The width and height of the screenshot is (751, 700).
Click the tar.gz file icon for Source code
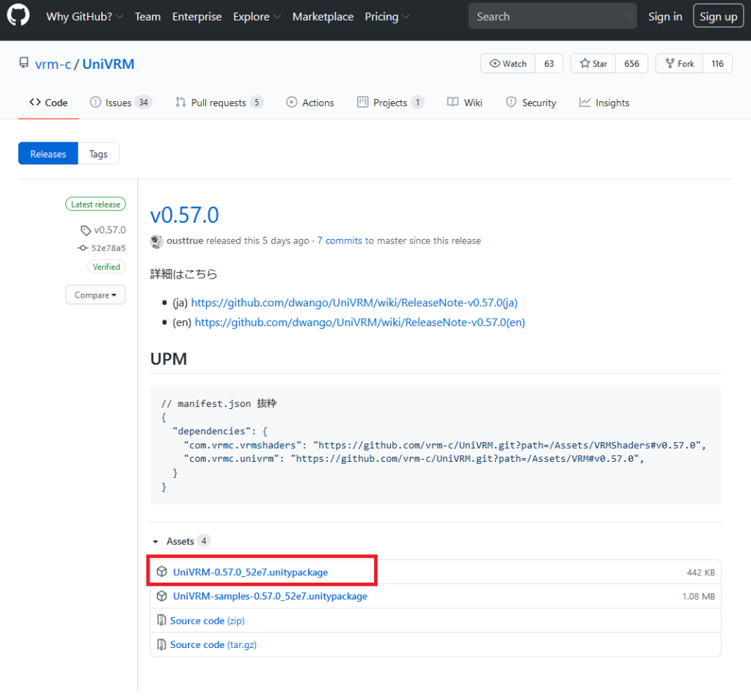coord(162,644)
